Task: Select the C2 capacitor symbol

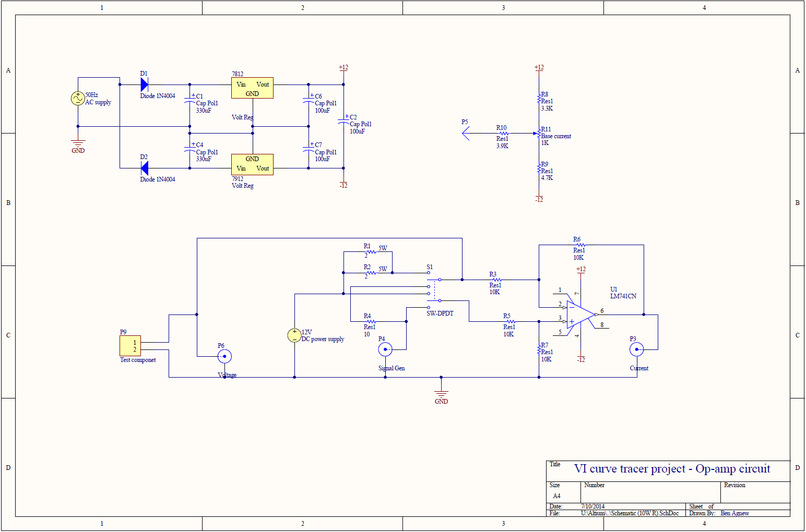Action: (343, 120)
